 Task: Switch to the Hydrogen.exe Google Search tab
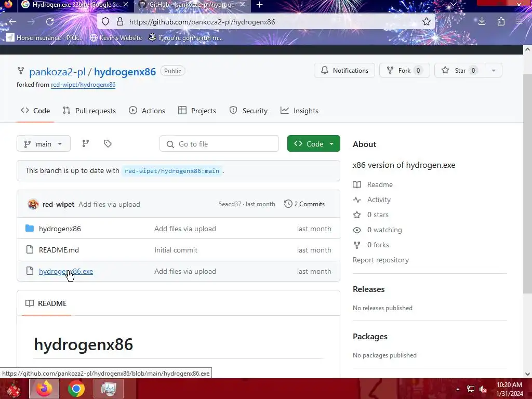pos(76,5)
